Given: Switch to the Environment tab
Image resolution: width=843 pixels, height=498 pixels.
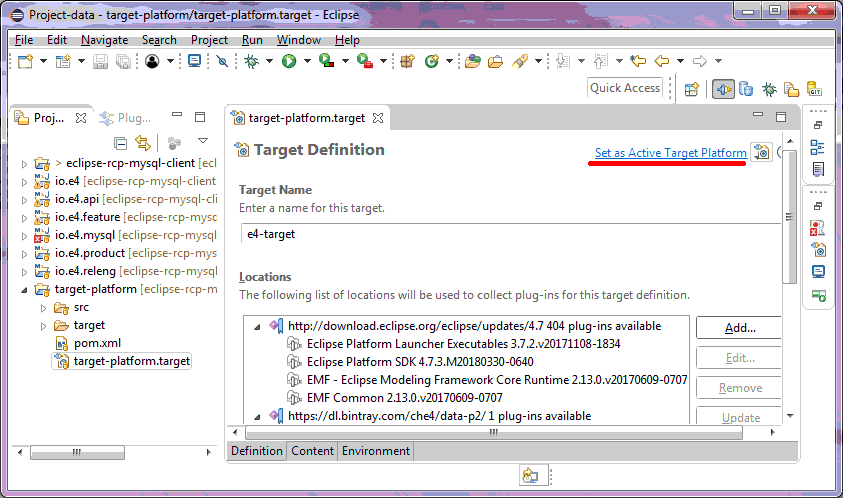Looking at the screenshot, I should pyautogui.click(x=376, y=451).
